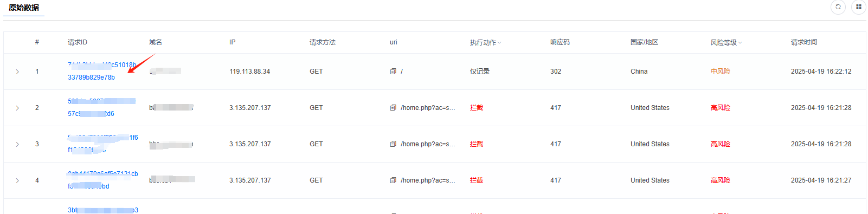Copy the uri icon in row 2
This screenshot has width=868, height=214.
pyautogui.click(x=393, y=108)
